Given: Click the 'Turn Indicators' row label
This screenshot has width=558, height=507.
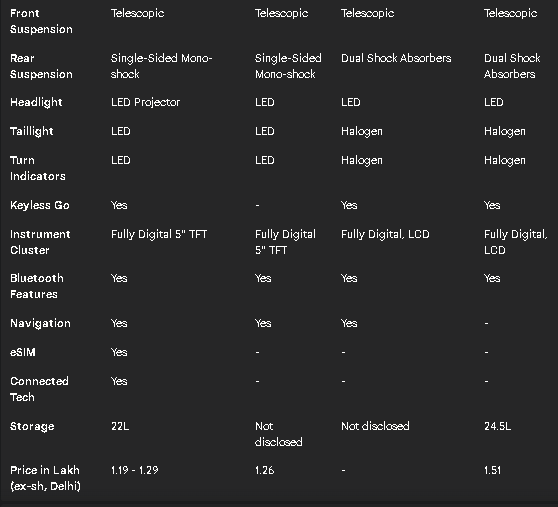Looking at the screenshot, I should (x=38, y=168).
